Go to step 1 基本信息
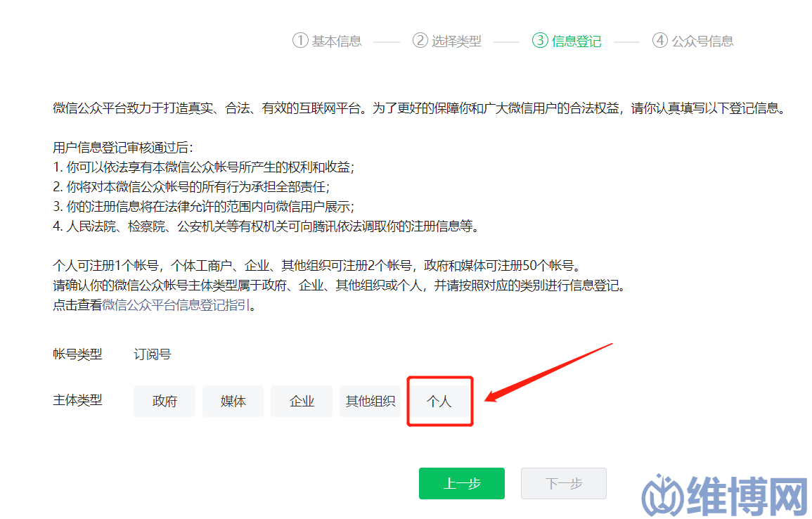Image resolution: width=812 pixels, height=519 pixels. (328, 40)
